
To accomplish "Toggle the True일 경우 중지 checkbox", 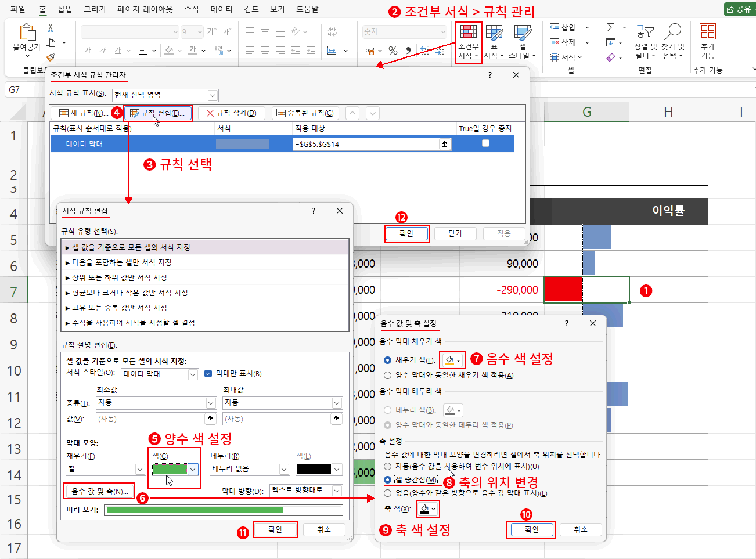I will (486, 143).
